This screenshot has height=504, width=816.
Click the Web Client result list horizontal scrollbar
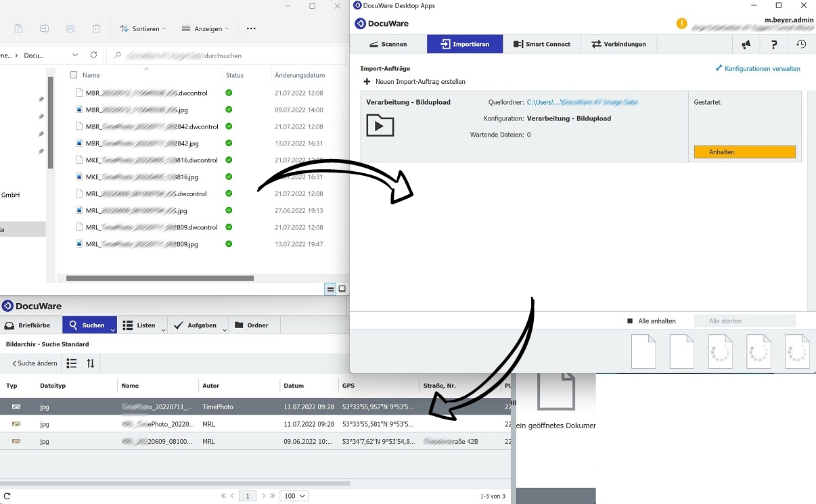coord(175,483)
